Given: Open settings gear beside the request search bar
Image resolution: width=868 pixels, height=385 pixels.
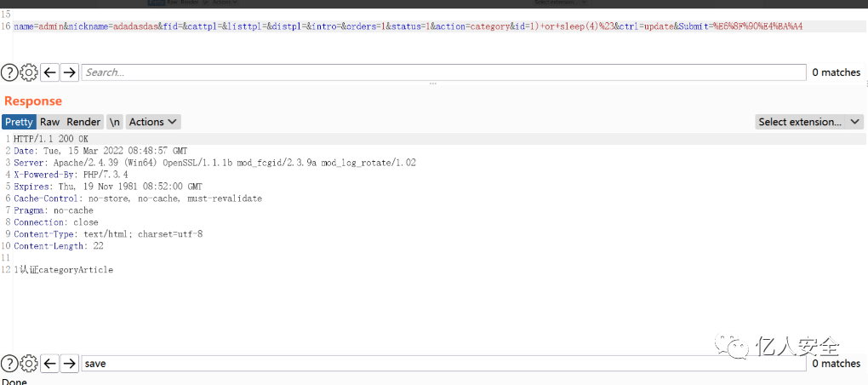Looking at the screenshot, I should [29, 72].
